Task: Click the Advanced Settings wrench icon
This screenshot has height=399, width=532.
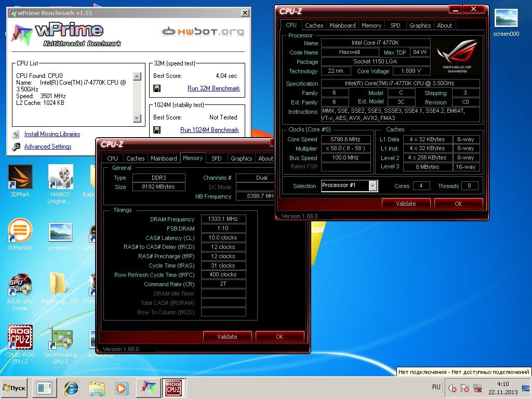Action: coord(16,147)
